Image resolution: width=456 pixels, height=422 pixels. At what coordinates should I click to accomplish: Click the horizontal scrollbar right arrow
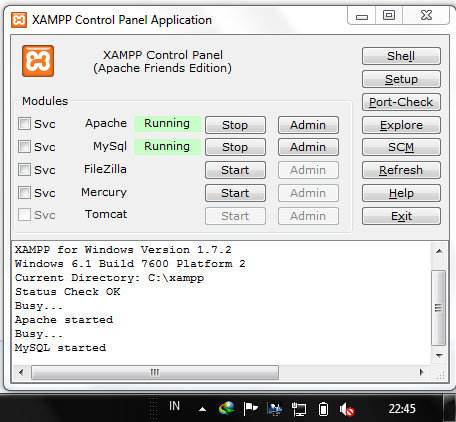tap(421, 372)
